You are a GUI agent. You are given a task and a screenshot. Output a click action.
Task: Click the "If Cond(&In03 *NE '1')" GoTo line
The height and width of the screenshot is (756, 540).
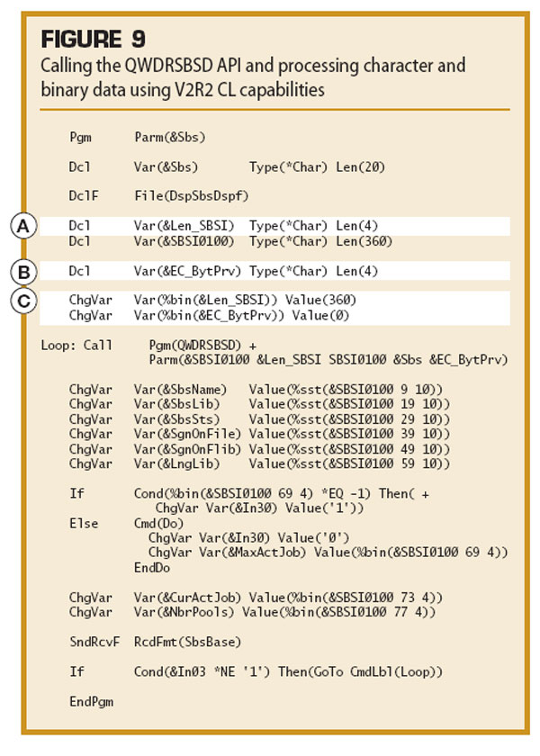256,672
